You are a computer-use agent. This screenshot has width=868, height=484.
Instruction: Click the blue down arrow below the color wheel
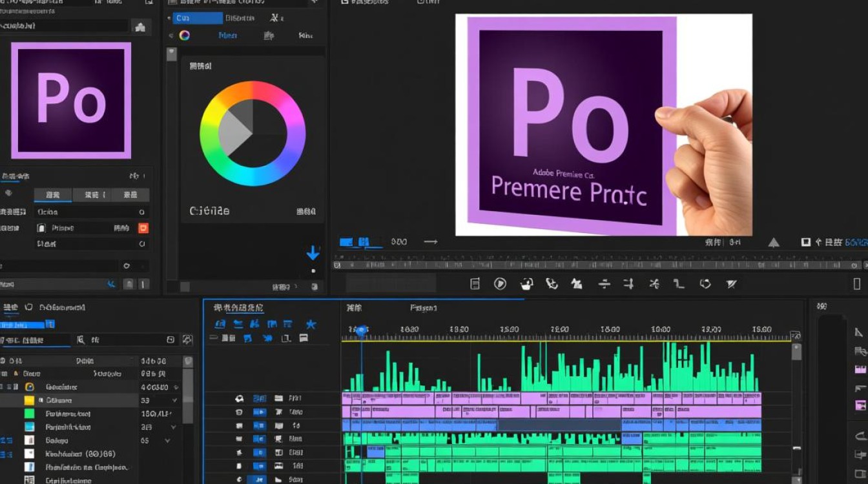click(x=313, y=252)
